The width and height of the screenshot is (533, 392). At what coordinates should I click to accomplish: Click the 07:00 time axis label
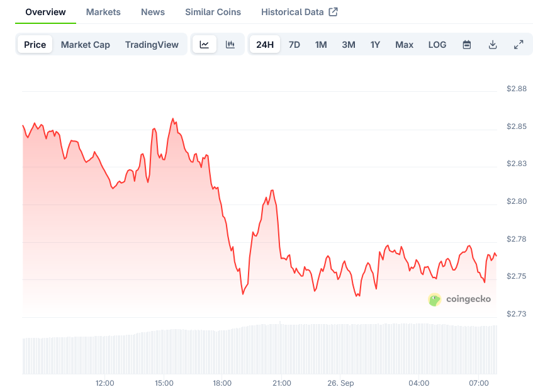[x=479, y=383]
